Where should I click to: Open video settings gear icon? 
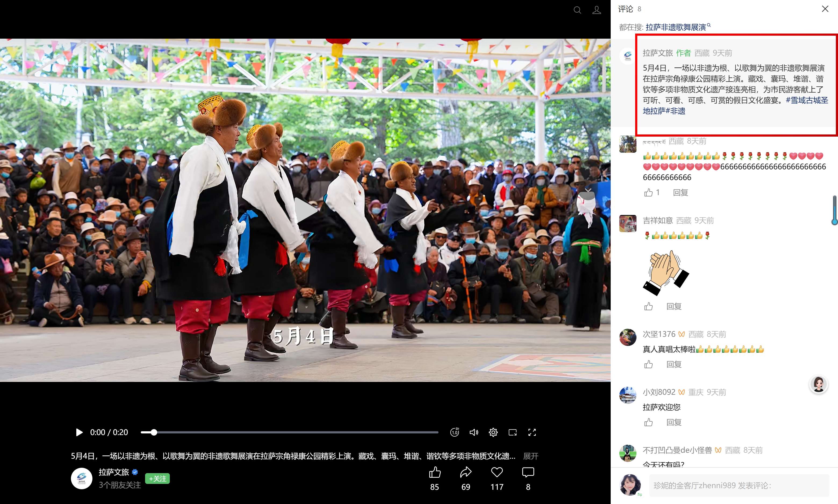[493, 432]
